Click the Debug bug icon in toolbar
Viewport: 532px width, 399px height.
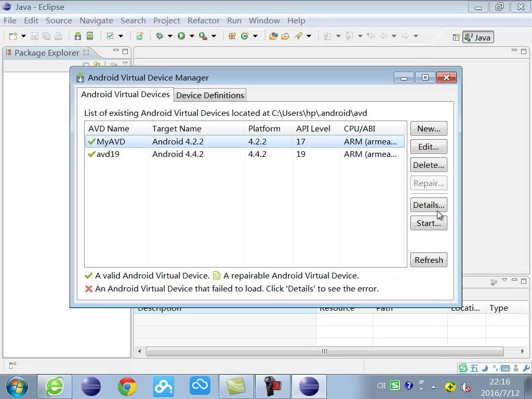point(159,36)
